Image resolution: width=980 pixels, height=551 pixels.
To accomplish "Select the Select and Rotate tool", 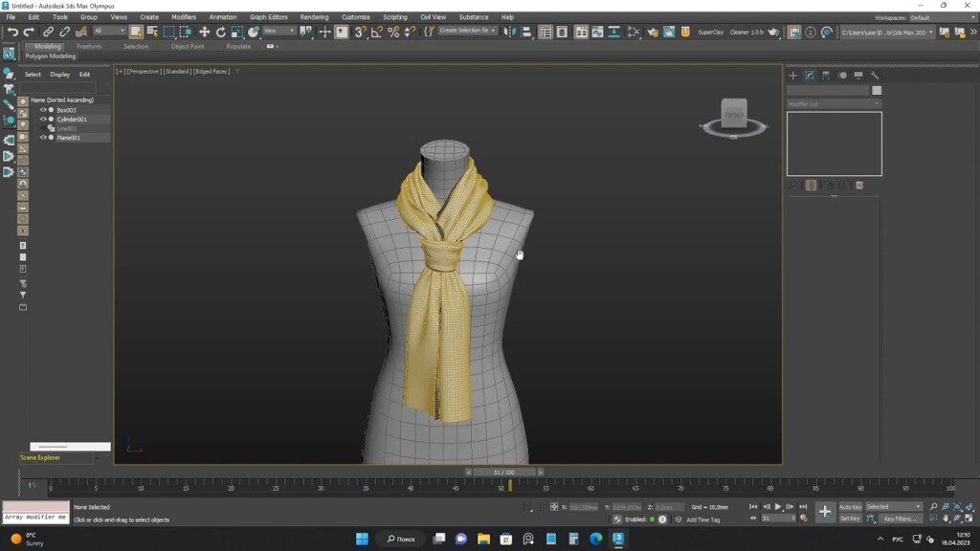I will [219, 33].
